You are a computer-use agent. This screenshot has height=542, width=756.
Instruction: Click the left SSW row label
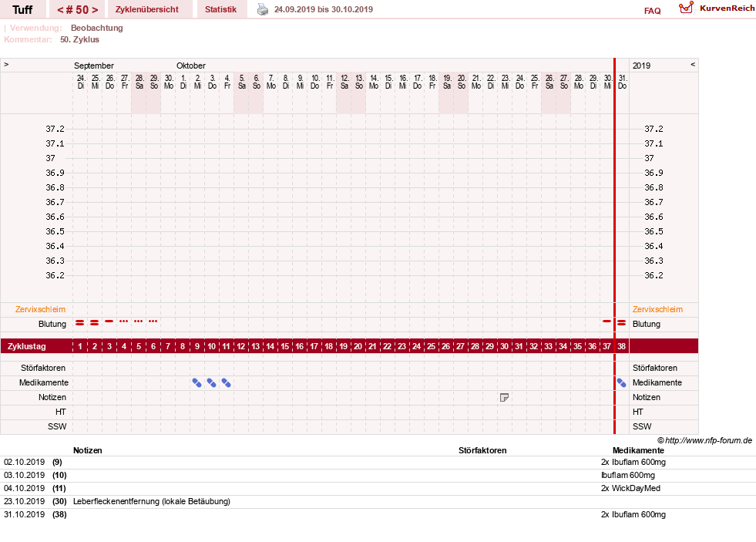tap(57, 427)
